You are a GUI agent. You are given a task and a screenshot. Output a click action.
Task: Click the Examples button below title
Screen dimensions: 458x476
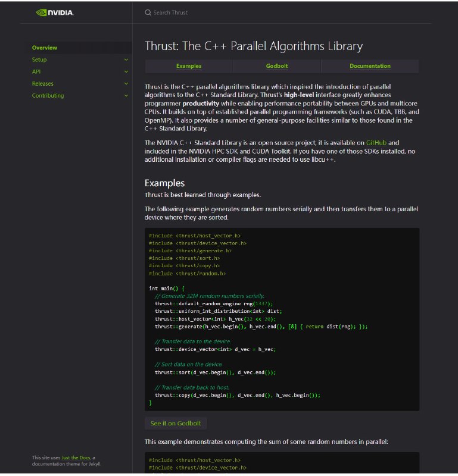(x=188, y=66)
